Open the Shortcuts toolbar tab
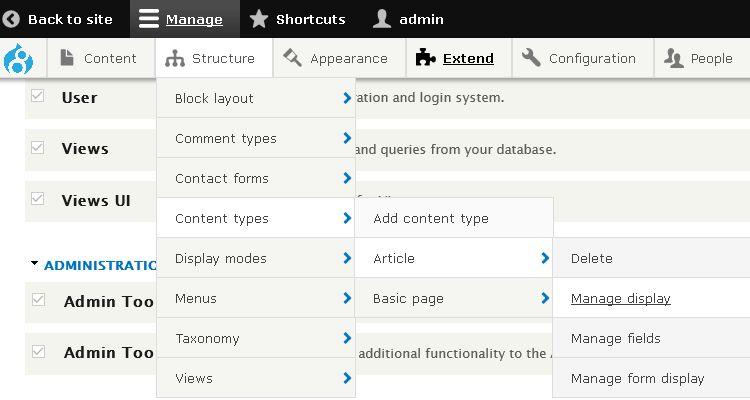The height and width of the screenshot is (400, 750). [298, 19]
